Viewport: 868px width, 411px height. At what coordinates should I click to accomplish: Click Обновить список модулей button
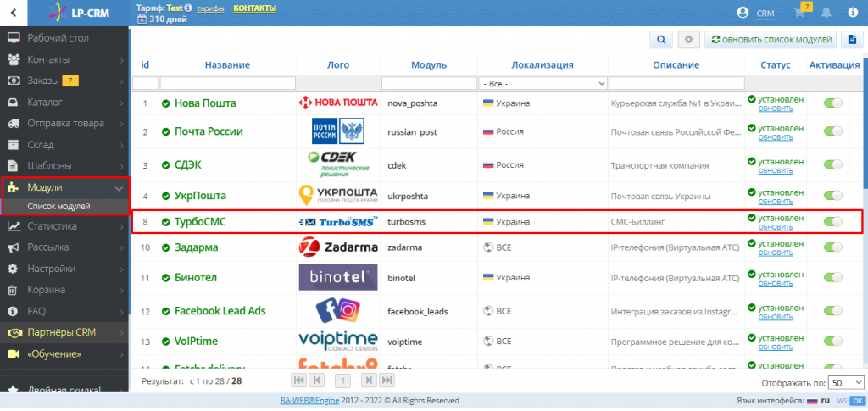[x=771, y=40]
